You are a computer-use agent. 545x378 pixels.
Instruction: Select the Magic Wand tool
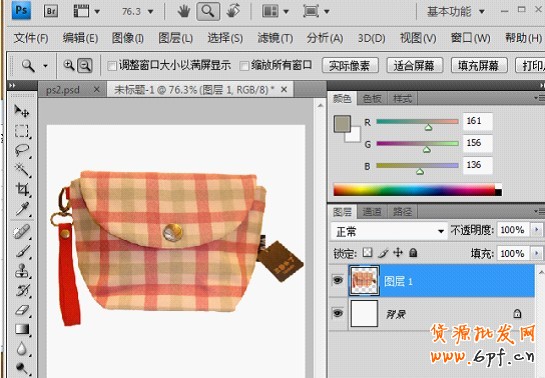(22, 170)
